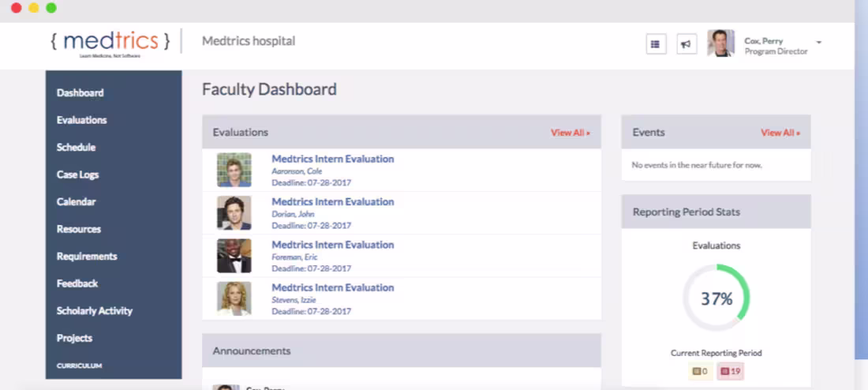Click Cole Aaronson's photo thumbnail
The image size is (868, 390).
[234, 170]
